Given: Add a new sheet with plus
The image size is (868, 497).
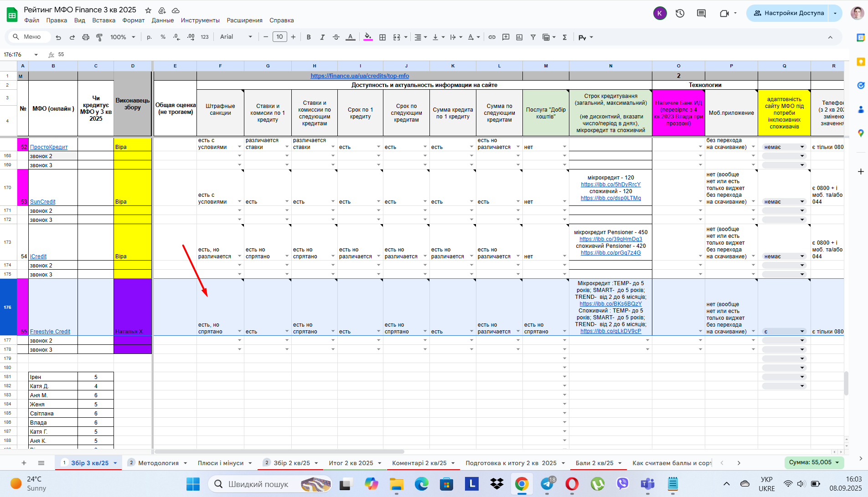Looking at the screenshot, I should tap(24, 463).
